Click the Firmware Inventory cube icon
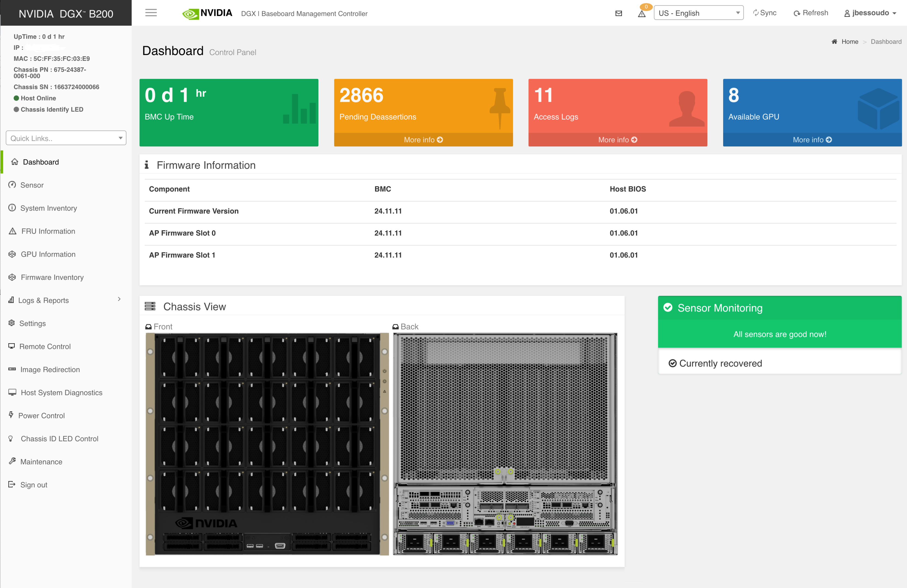 (x=12, y=277)
